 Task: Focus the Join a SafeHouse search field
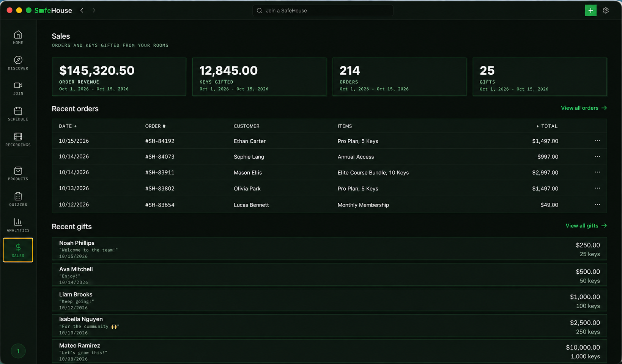click(x=323, y=11)
